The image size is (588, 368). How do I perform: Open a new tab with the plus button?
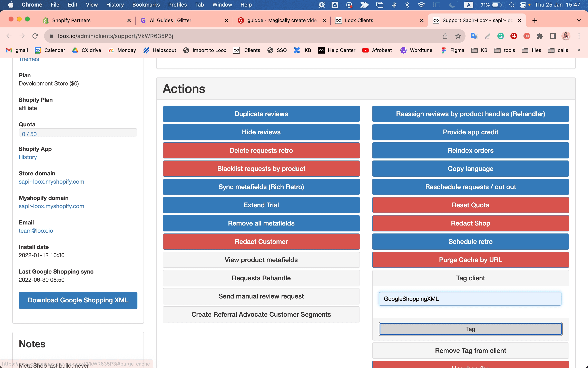(535, 20)
